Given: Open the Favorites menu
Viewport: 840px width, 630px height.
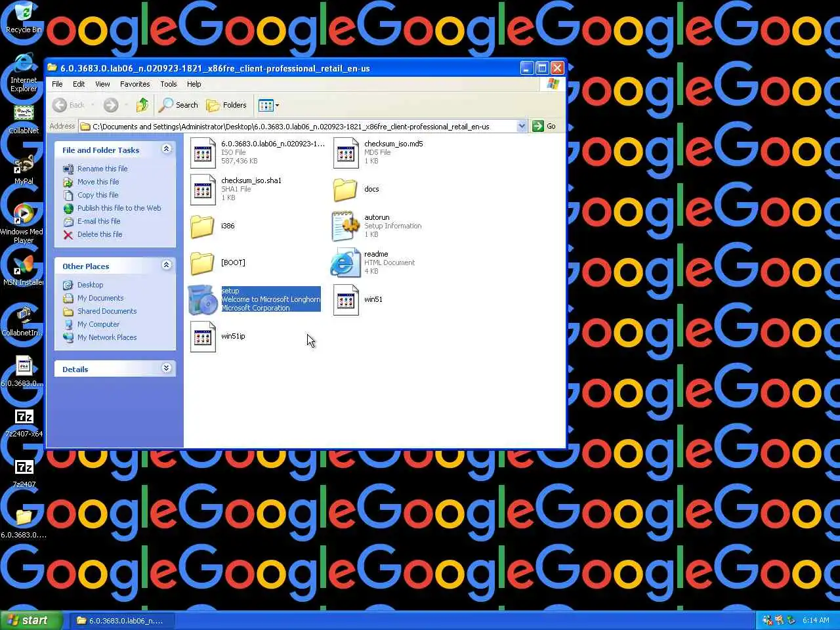Looking at the screenshot, I should pos(135,84).
